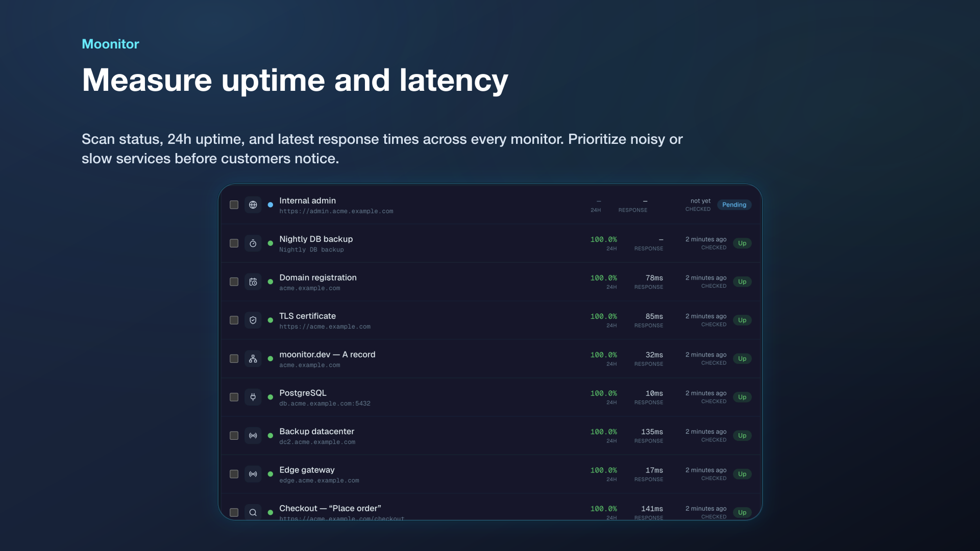Click the Up badge on TLS certificate
This screenshot has width=980, height=551.
click(x=742, y=320)
